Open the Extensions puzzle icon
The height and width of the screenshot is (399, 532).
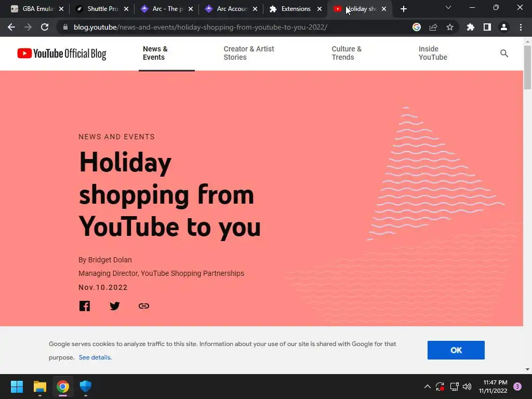click(x=470, y=27)
